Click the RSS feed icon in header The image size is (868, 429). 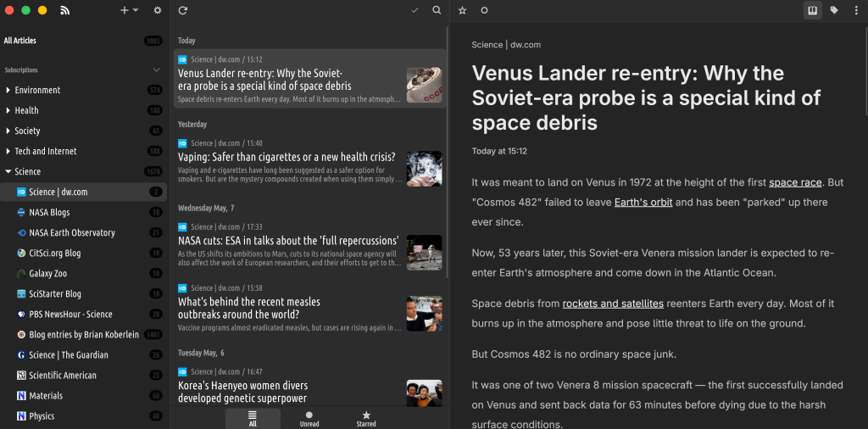64,10
